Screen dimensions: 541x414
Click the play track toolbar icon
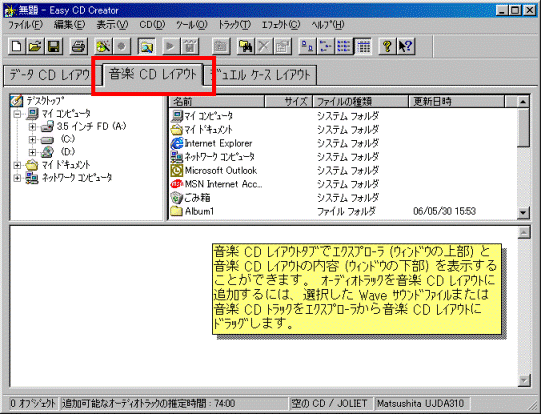click(x=171, y=46)
